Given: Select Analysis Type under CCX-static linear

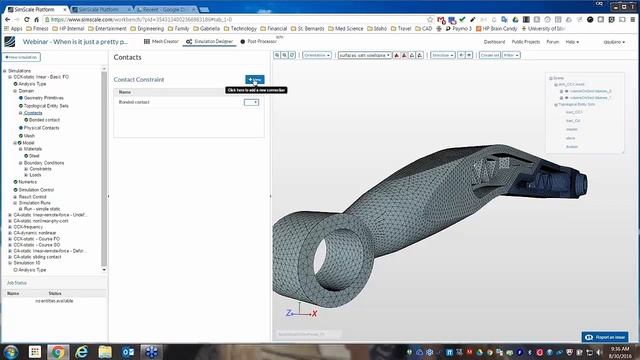Looking at the screenshot, I should pos(32,84).
